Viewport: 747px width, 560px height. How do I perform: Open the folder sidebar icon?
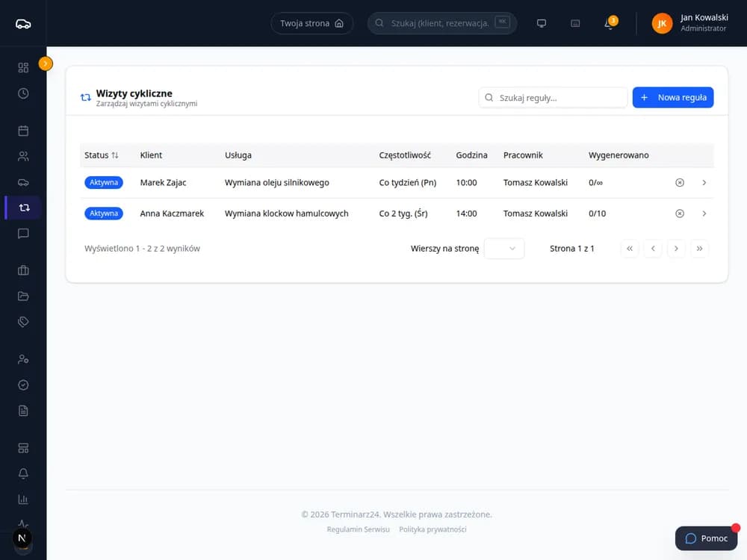23,296
